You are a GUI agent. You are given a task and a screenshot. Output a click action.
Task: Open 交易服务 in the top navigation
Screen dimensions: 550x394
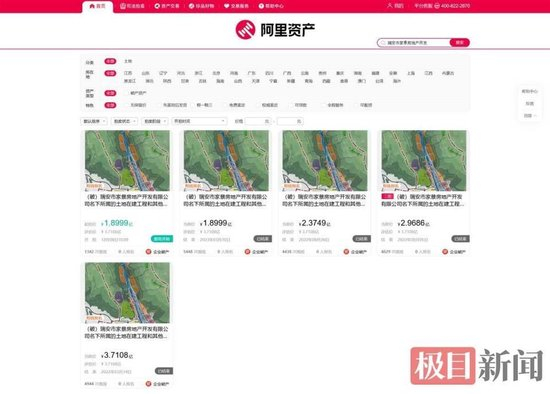236,6
